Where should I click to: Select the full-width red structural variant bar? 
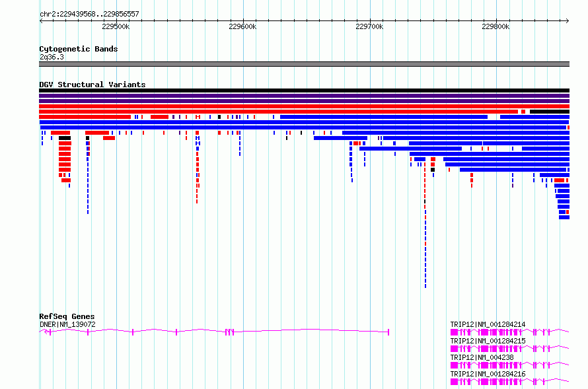304,106
